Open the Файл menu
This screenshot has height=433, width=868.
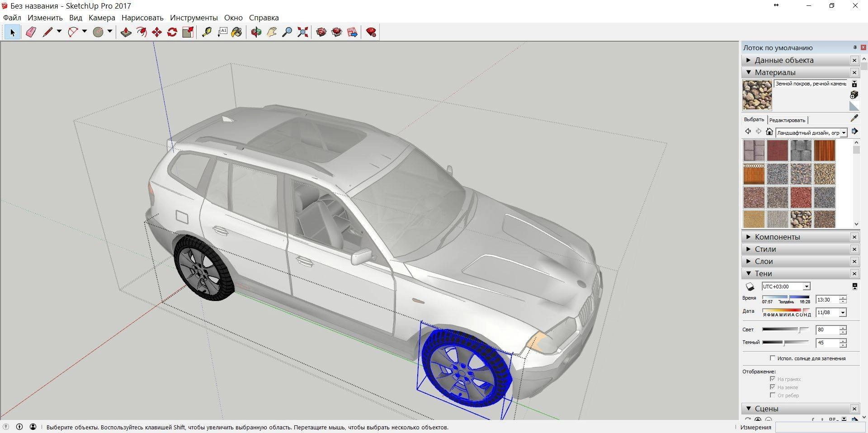pos(12,18)
